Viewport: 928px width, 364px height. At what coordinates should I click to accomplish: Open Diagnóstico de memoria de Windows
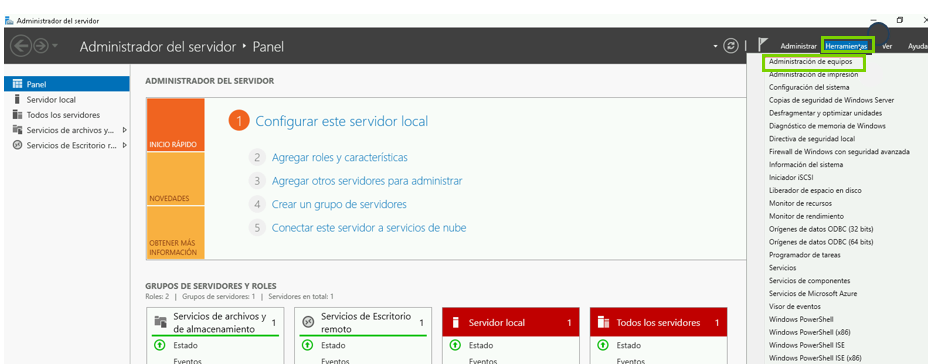pos(827,126)
